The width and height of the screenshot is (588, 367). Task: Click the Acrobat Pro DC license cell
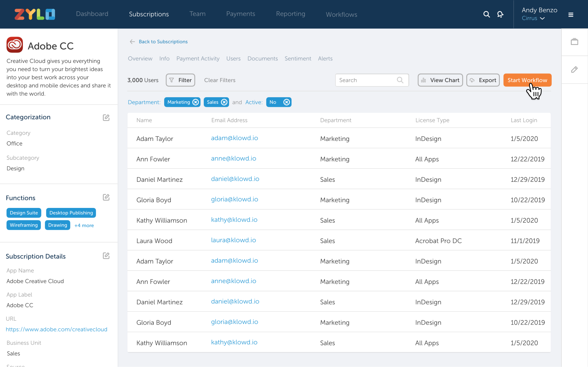438,241
